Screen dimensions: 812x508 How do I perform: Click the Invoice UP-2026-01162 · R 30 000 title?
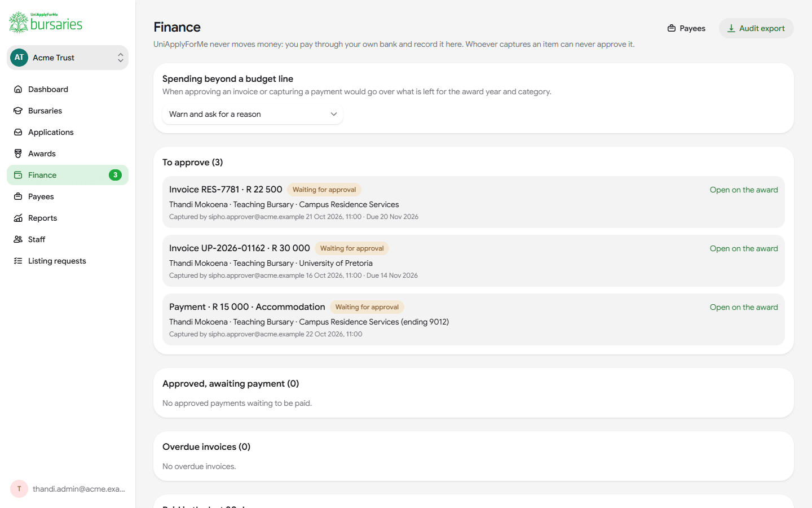[x=240, y=248]
